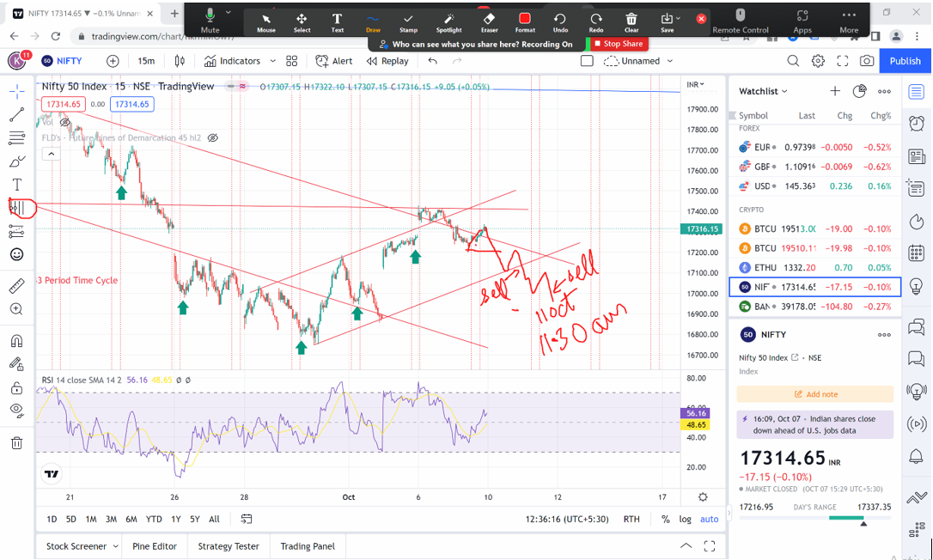
Task: Mute the Zoom microphone
Action: click(210, 21)
